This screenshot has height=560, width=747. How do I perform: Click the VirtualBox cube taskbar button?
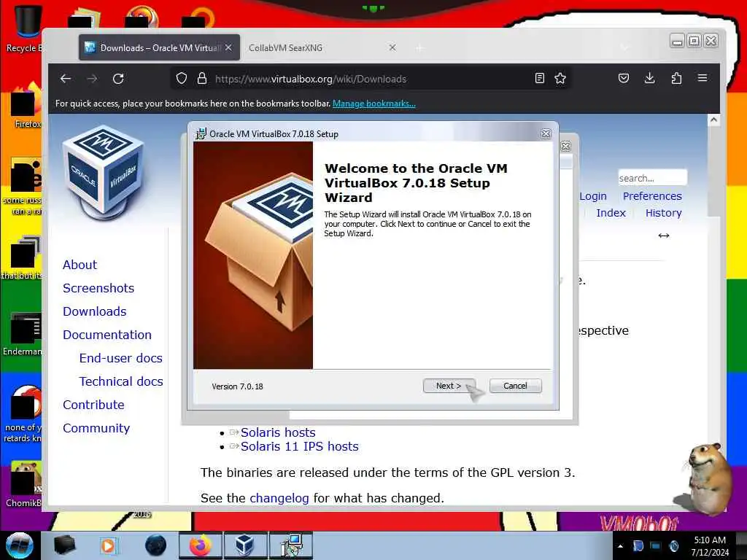[x=244, y=545]
